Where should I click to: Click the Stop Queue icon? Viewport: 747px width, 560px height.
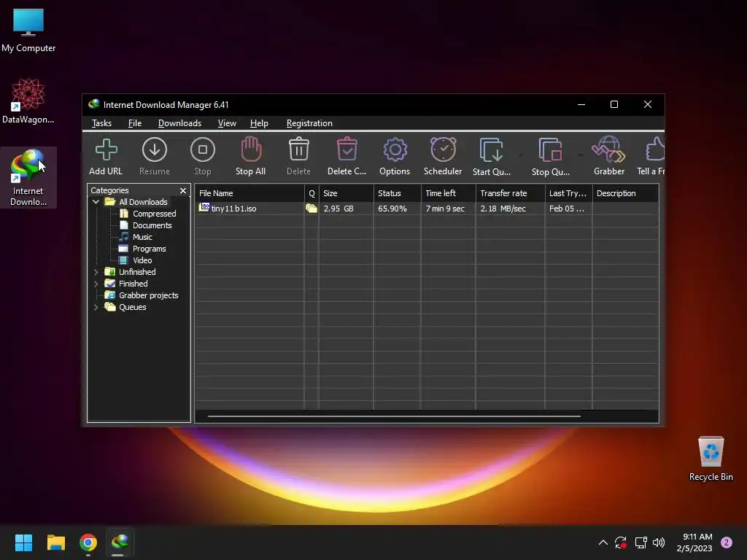[x=550, y=156]
